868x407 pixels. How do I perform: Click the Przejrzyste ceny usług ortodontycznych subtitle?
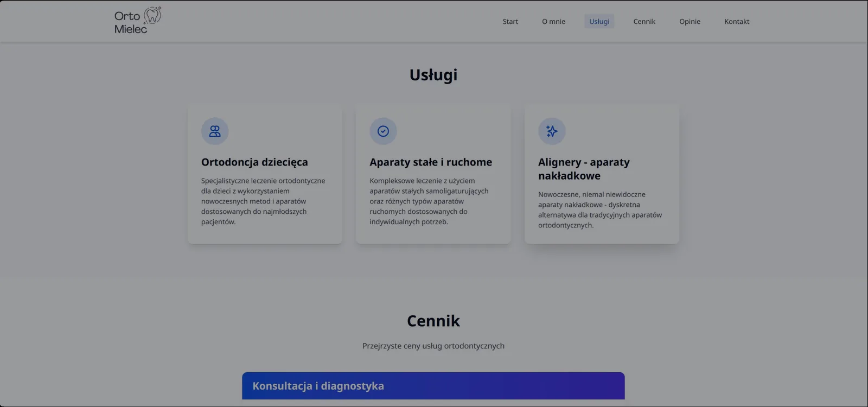tap(433, 346)
